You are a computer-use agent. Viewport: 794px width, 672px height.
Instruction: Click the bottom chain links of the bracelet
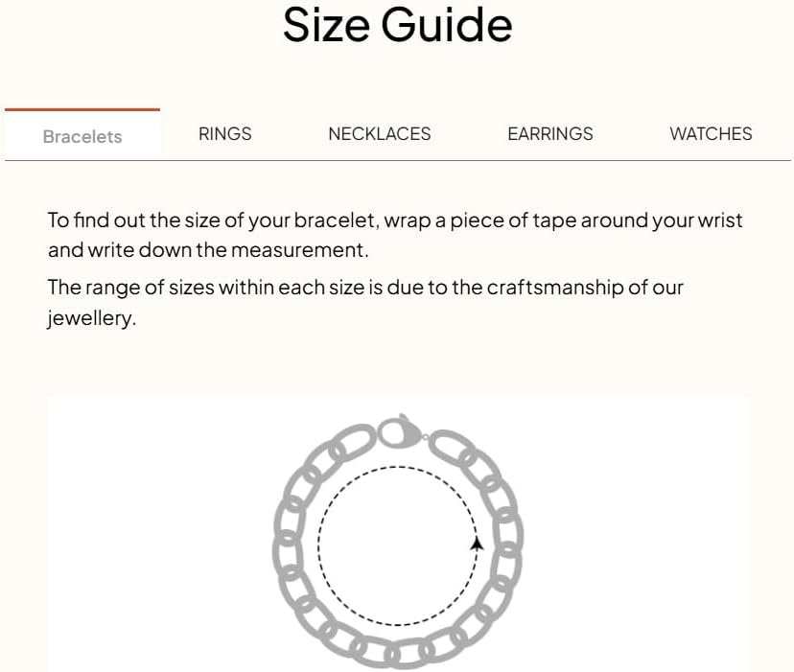(x=398, y=655)
